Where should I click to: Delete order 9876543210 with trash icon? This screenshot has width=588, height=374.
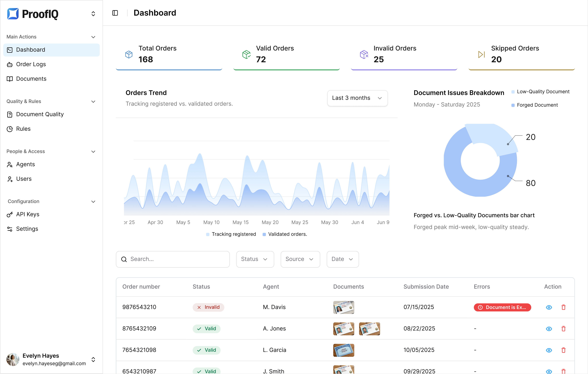tap(563, 307)
